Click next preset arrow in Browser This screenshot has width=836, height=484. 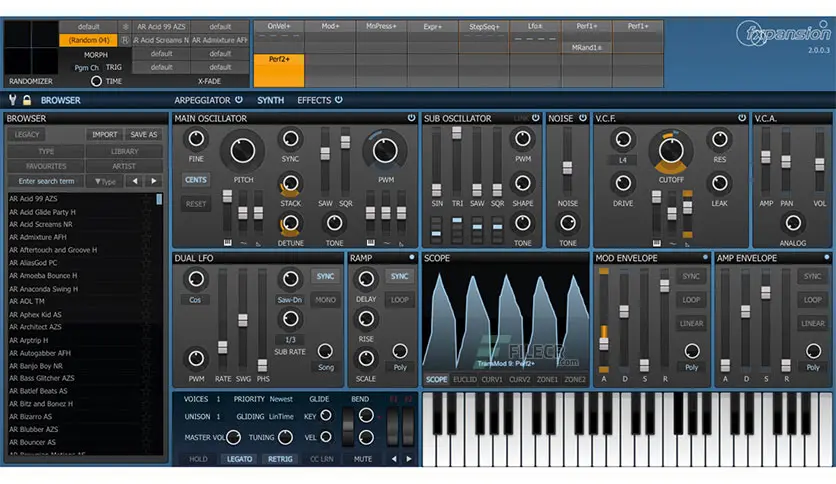pos(154,181)
